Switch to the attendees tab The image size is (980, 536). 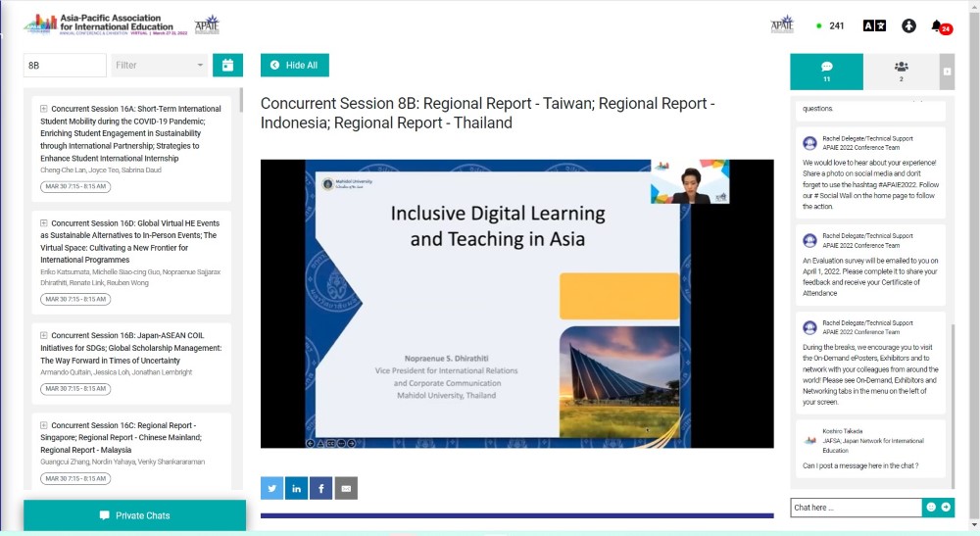901,72
